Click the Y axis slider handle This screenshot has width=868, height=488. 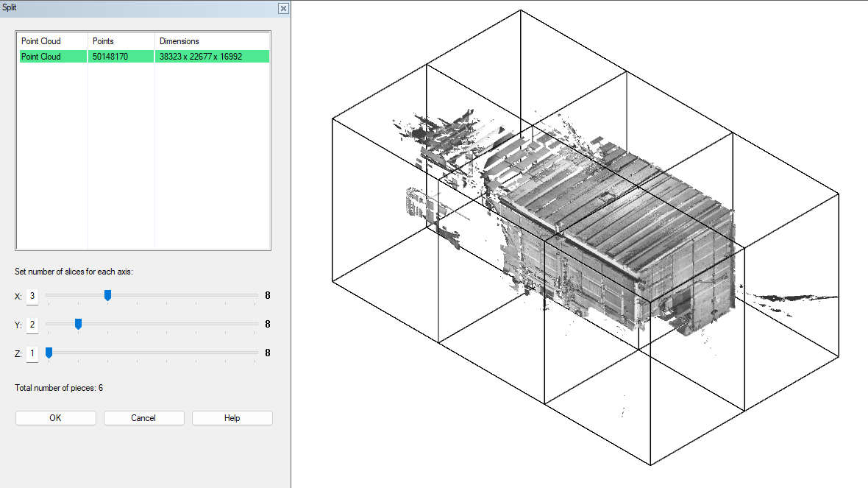(x=78, y=324)
